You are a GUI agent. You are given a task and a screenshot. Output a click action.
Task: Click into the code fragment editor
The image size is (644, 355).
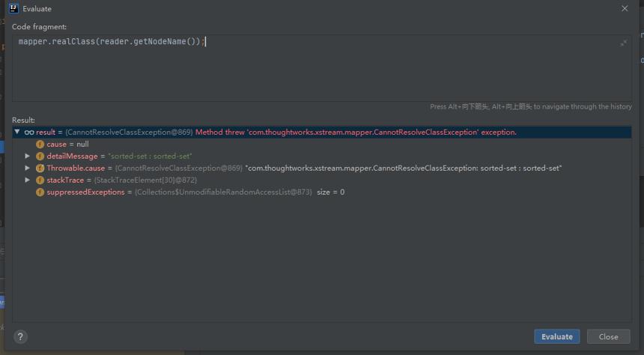coord(322,68)
